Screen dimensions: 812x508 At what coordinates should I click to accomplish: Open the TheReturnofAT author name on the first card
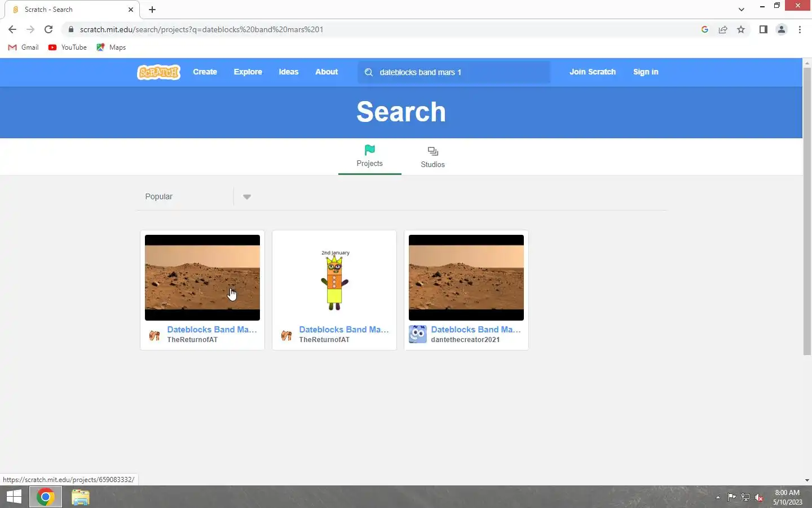pyautogui.click(x=192, y=340)
